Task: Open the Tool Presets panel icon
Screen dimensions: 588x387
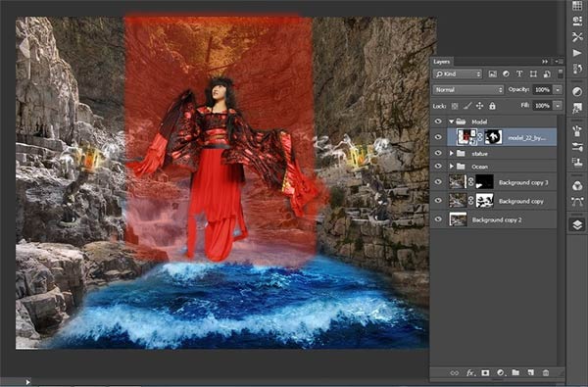Action: [577, 21]
